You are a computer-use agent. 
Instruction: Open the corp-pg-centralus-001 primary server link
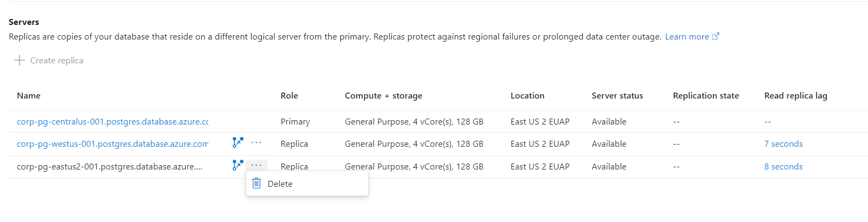pos(113,122)
